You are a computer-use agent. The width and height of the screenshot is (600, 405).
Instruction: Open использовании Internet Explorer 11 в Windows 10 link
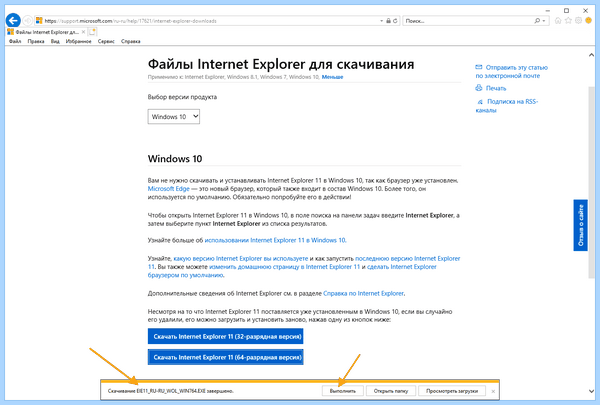(x=275, y=240)
